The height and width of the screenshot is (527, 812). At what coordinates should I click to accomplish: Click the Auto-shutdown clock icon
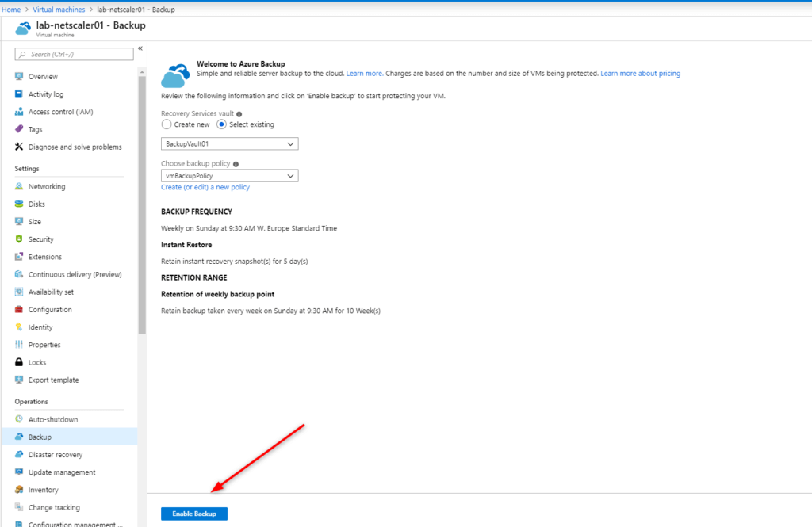[19, 418]
